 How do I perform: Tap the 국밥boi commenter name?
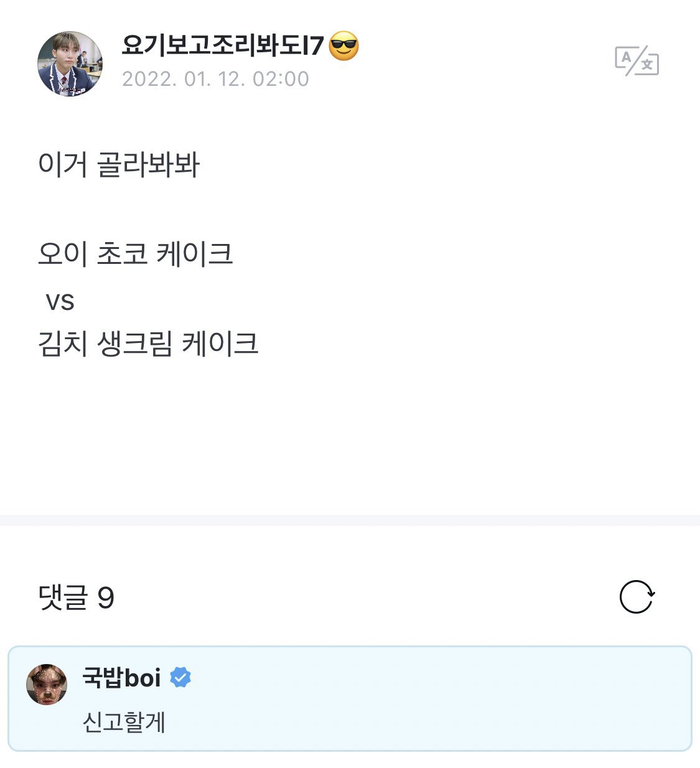pyautogui.click(x=121, y=677)
